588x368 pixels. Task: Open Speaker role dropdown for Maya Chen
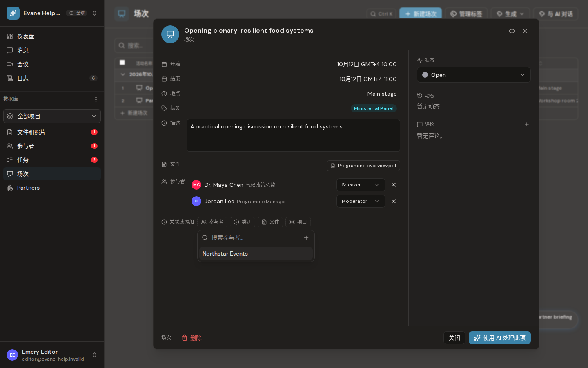coord(361,185)
